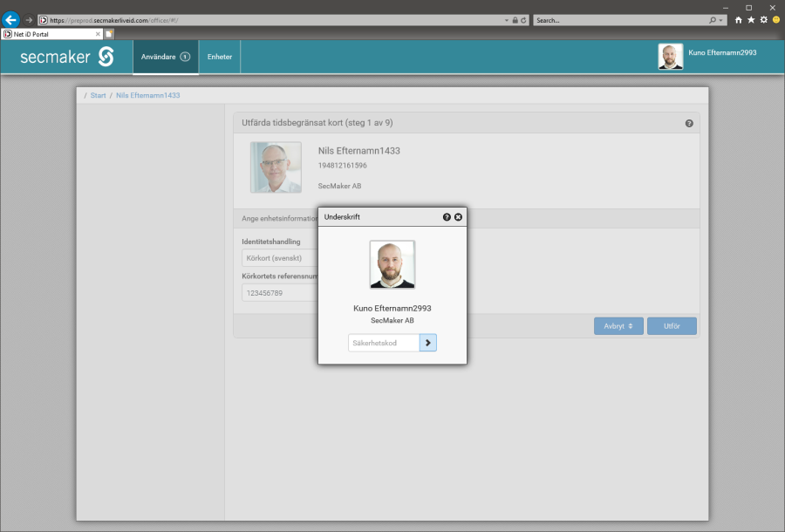Click Kuno Efternamn2993 profile photo in header
Screen dimensions: 785x532
coord(670,57)
